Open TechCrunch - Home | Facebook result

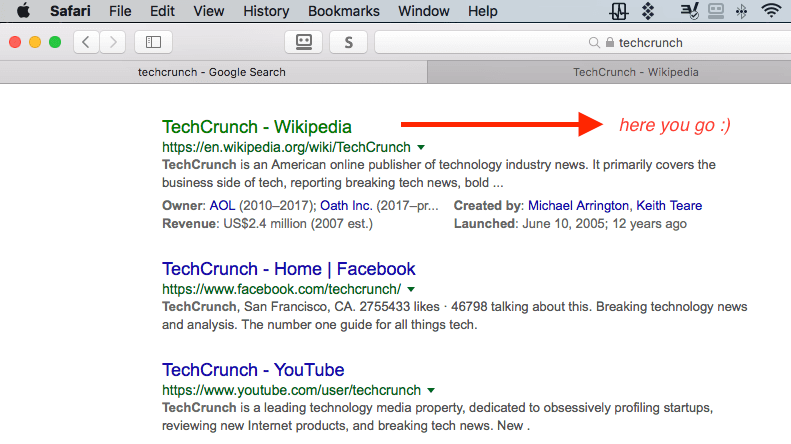[289, 269]
